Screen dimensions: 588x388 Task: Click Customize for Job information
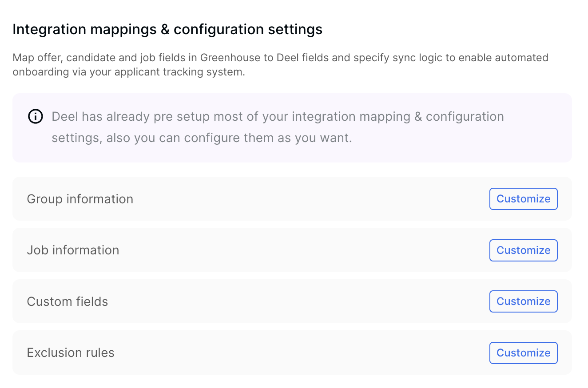tap(523, 250)
